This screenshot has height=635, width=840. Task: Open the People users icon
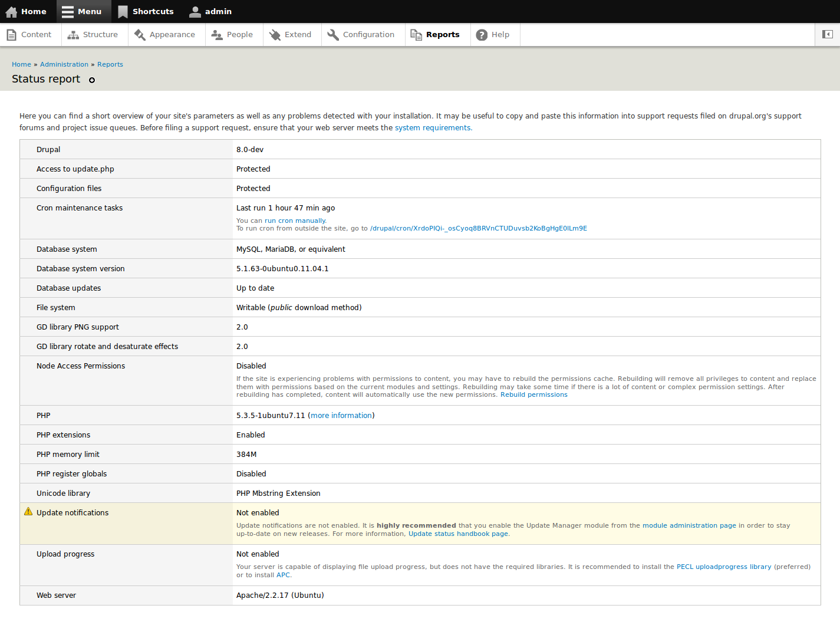pyautogui.click(x=217, y=35)
